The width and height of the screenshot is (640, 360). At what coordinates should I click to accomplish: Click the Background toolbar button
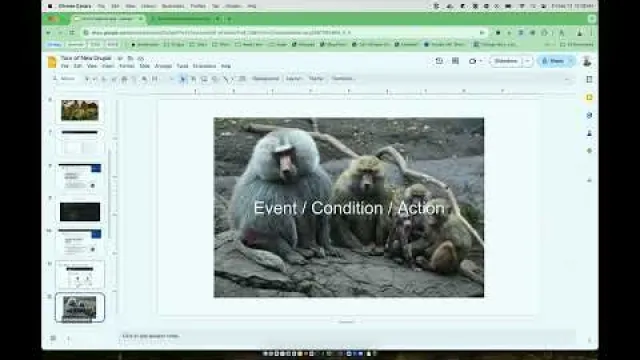266,79
